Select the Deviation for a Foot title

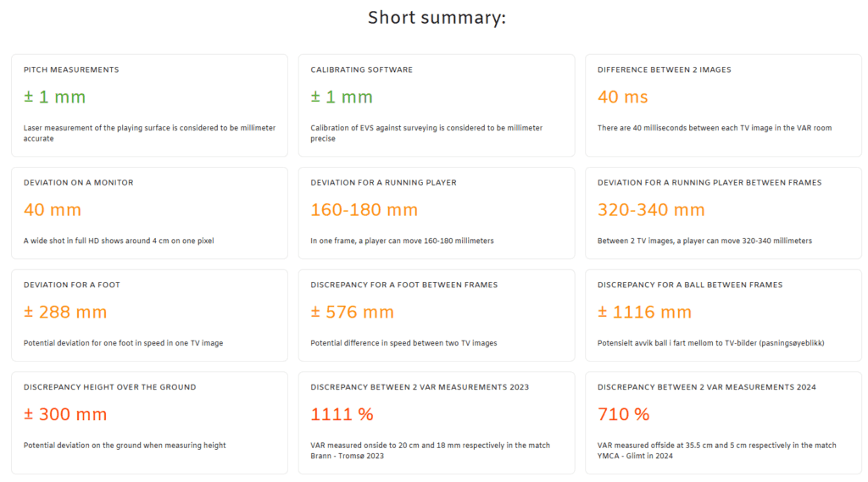point(72,285)
